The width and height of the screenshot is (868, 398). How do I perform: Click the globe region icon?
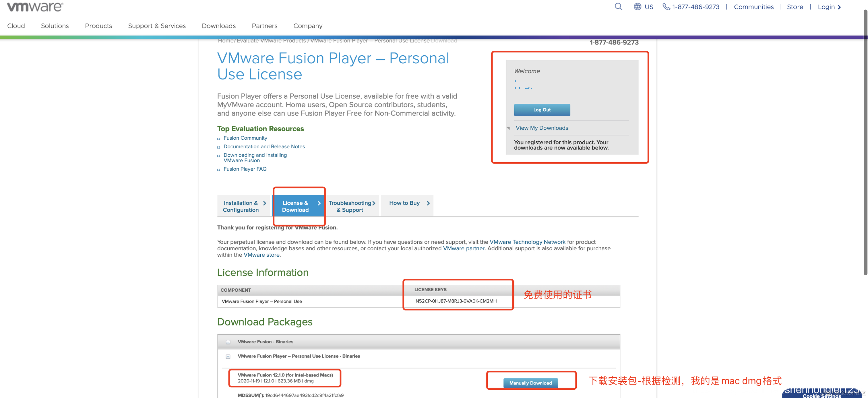(x=637, y=7)
